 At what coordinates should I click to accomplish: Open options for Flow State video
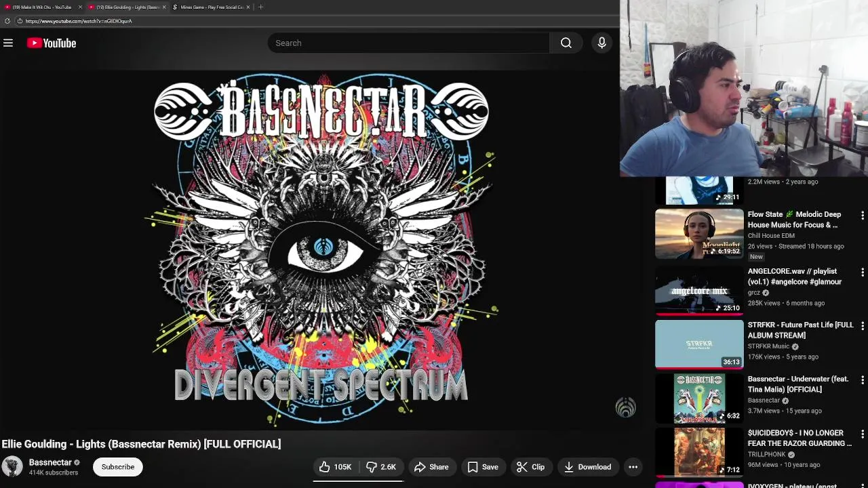tap(862, 216)
